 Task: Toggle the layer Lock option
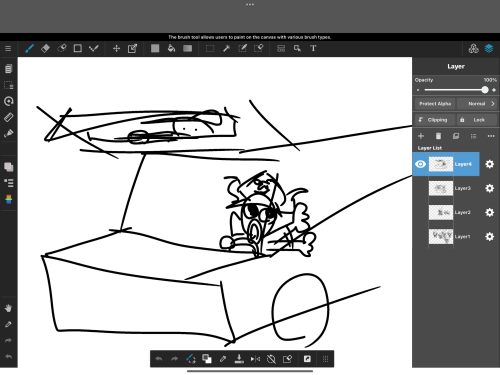point(477,120)
